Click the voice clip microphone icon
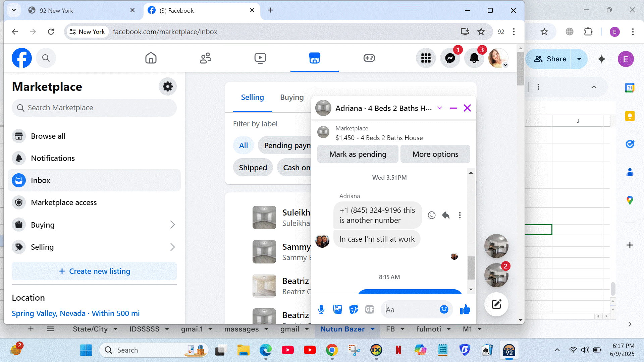644x362 pixels. tap(321, 309)
